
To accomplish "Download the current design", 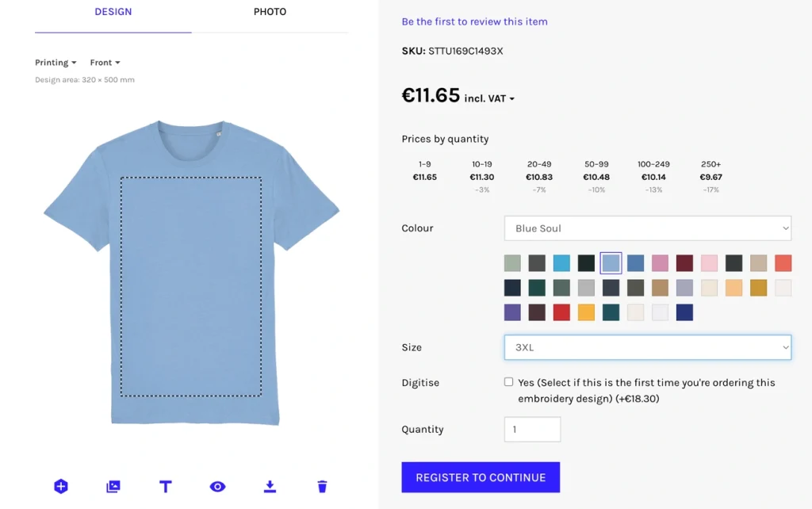I will 270,486.
